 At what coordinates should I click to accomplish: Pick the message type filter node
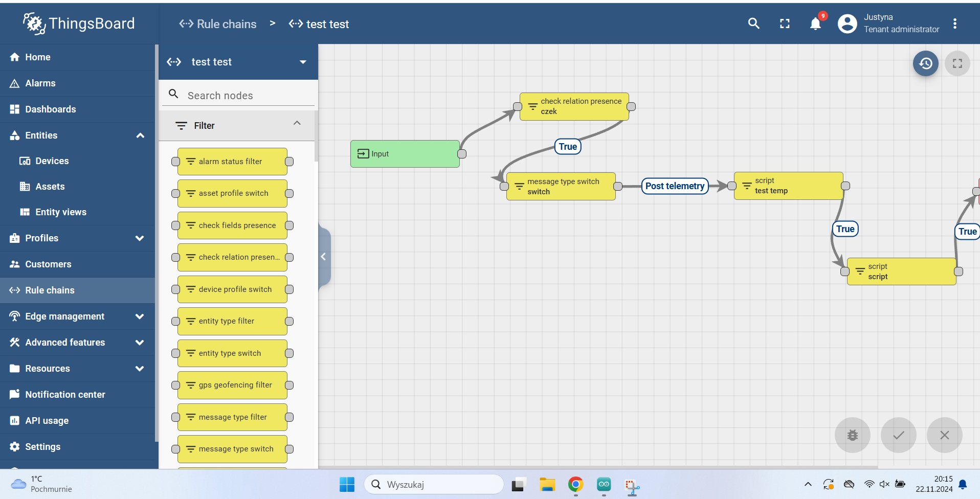(x=232, y=417)
